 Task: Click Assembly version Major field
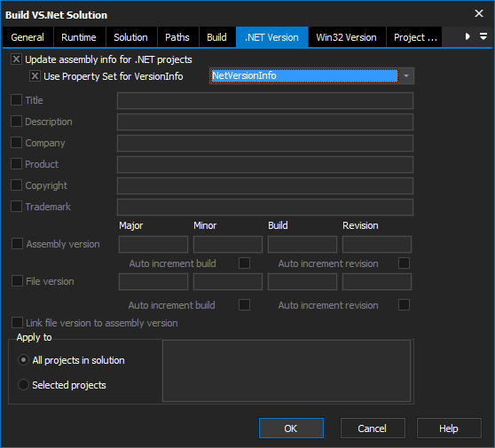(153, 244)
